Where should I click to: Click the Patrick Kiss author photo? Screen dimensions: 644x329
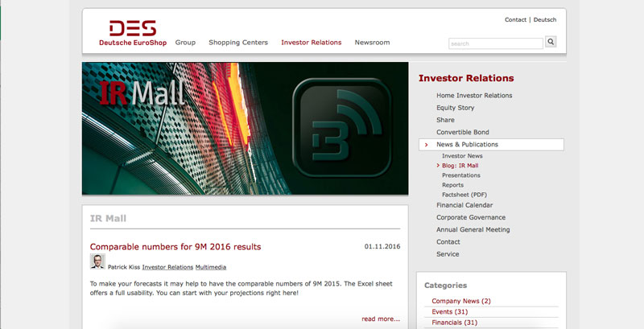pos(97,261)
